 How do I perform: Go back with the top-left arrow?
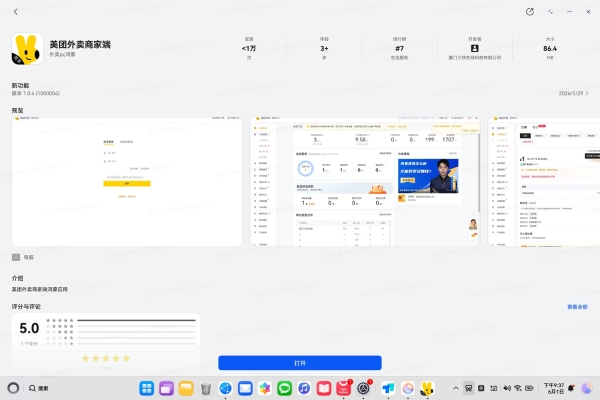click(x=16, y=12)
